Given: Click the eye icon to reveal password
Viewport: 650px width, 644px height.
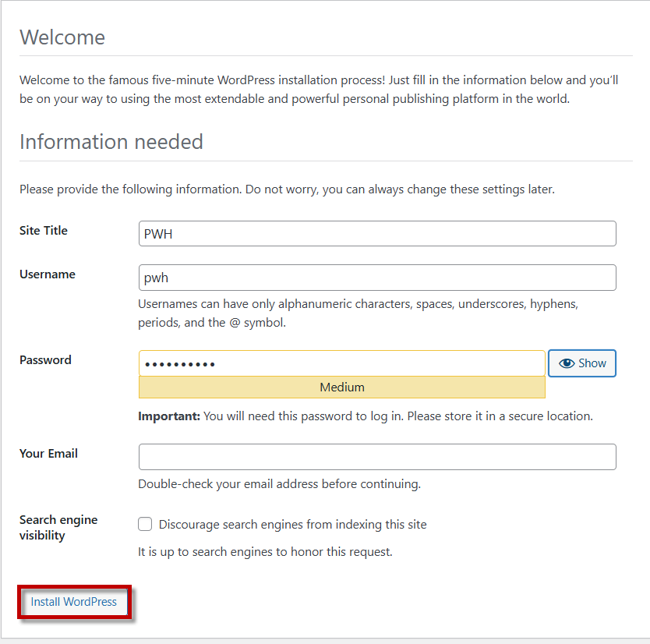Looking at the screenshot, I should tap(567, 363).
